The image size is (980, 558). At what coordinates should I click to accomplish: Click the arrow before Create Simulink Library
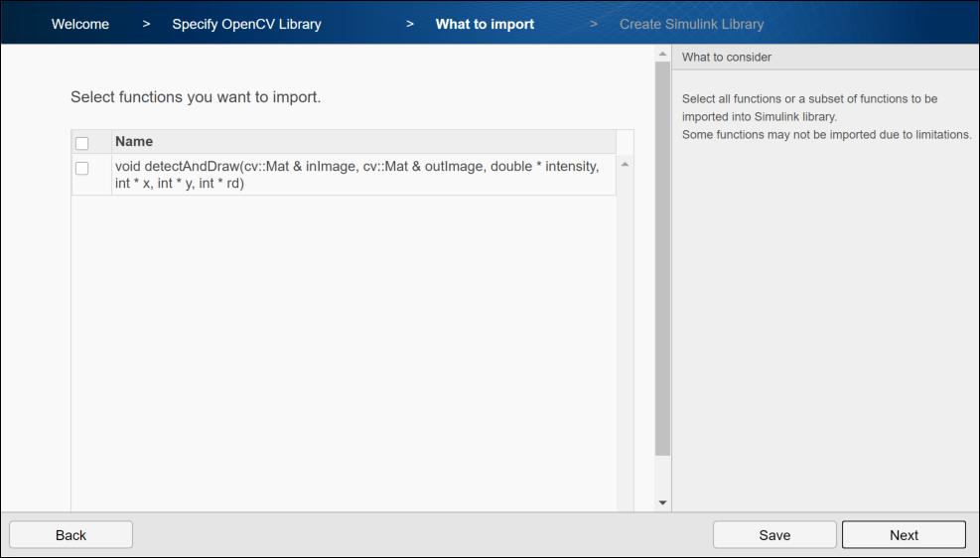click(x=594, y=24)
